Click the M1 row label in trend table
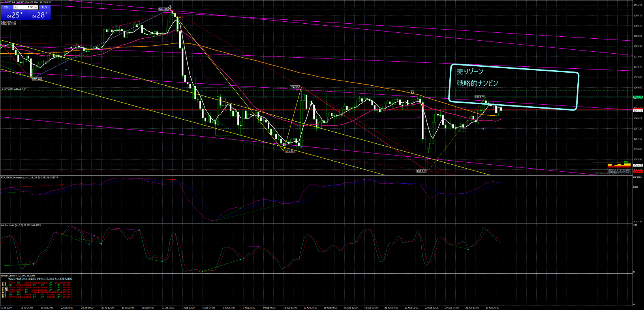The width and height of the screenshot is (644, 310). pos(4,283)
